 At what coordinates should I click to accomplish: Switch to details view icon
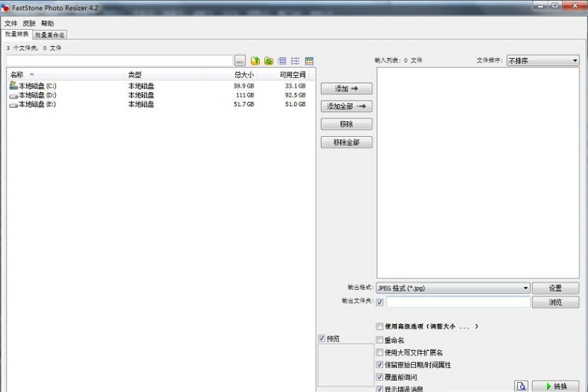coord(309,61)
